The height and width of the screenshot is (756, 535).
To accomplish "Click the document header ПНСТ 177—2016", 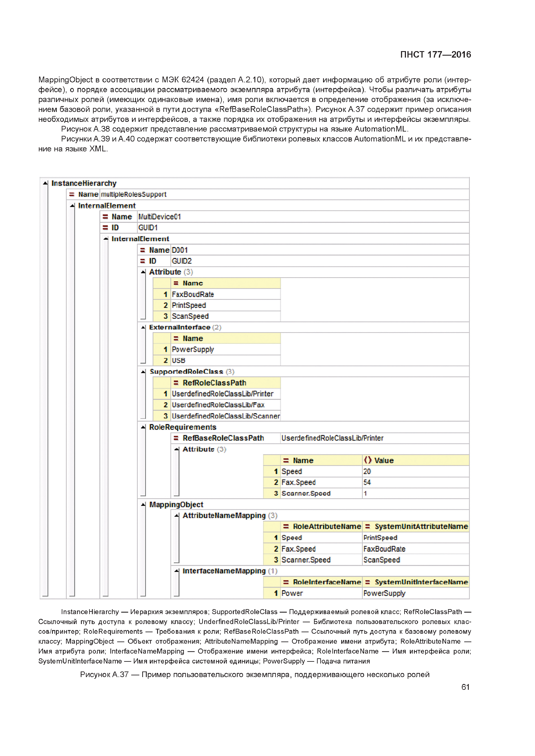I will tap(436, 55).
